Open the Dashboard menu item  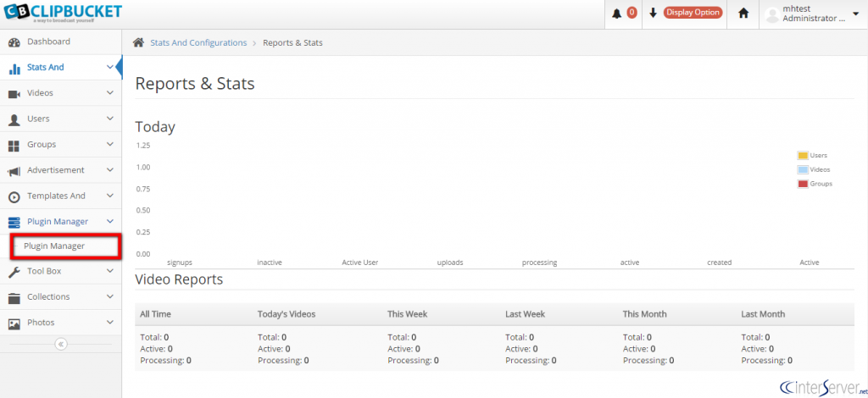[61, 41]
